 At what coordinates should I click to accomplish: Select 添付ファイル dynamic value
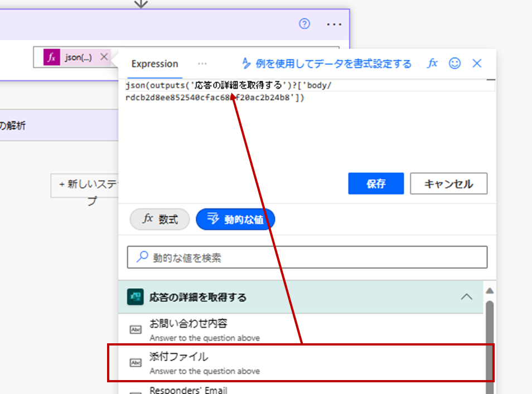pyautogui.click(x=301, y=362)
